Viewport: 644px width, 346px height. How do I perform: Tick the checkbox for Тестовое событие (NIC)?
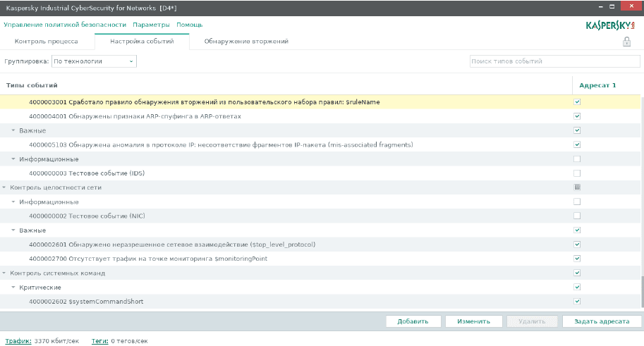point(577,216)
